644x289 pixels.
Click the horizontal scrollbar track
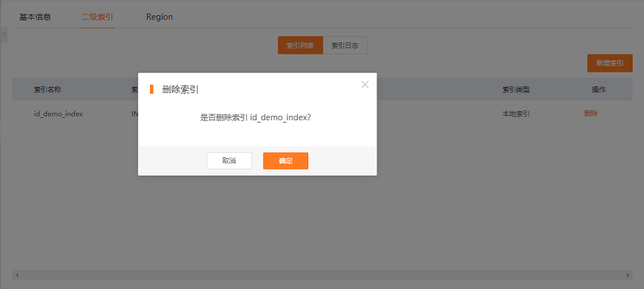click(323, 275)
